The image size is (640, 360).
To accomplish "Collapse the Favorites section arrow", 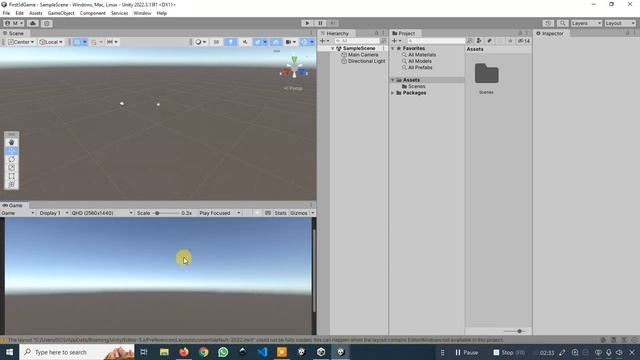I will click(393, 48).
